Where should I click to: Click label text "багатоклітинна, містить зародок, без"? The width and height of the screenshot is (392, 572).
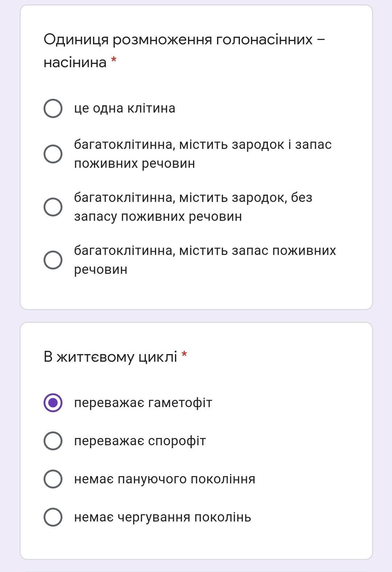pyautogui.click(x=193, y=198)
